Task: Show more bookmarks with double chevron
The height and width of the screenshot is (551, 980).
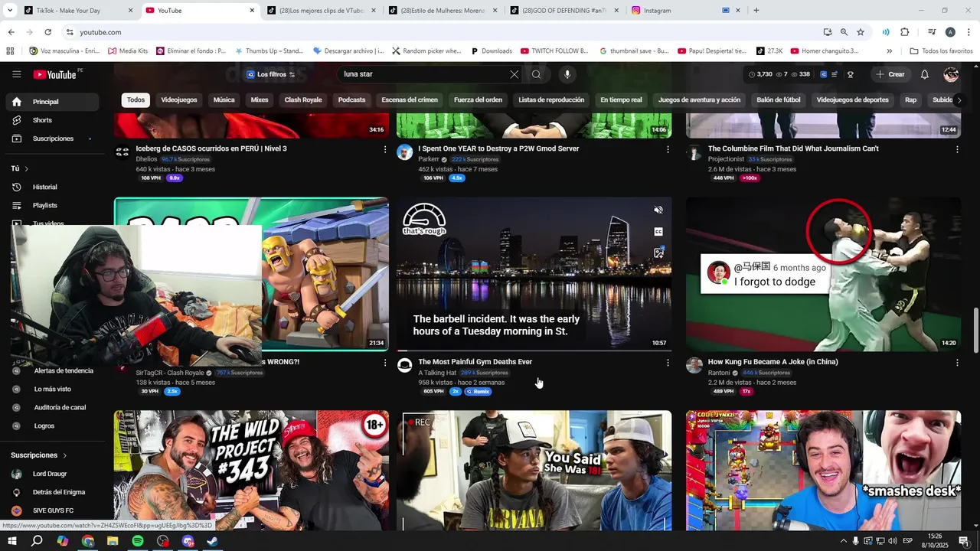Action: tap(889, 51)
